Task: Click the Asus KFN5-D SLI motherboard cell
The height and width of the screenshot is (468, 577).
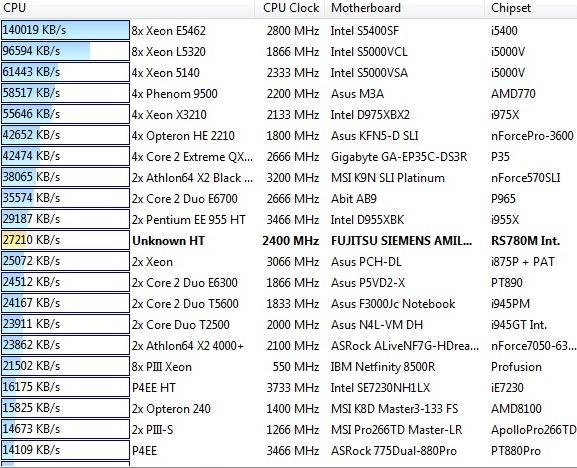Action: coord(375,135)
